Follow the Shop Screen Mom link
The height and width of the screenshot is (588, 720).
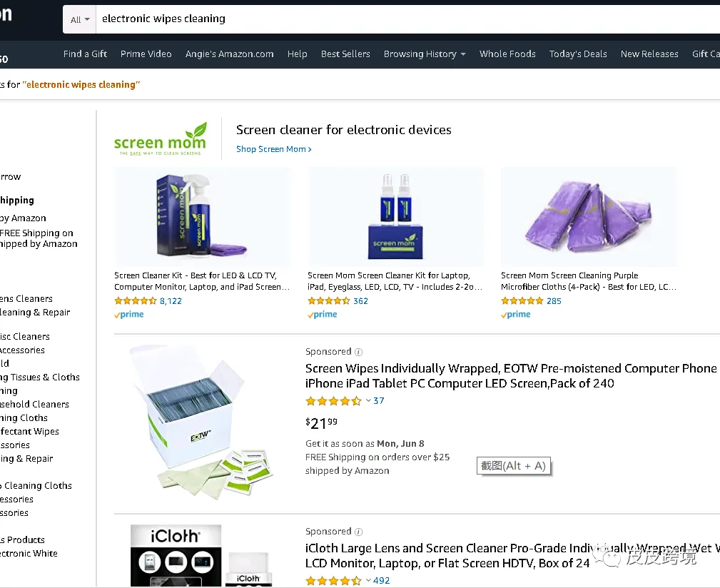[274, 149]
